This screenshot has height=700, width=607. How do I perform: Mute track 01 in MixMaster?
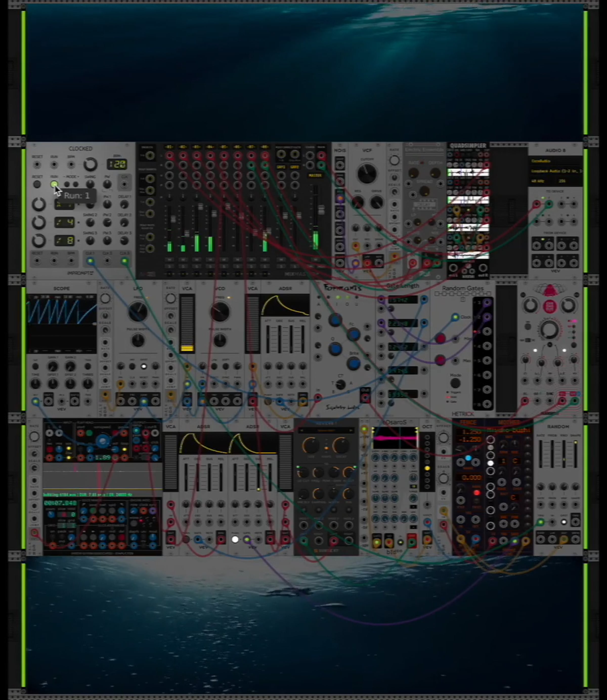169,260
